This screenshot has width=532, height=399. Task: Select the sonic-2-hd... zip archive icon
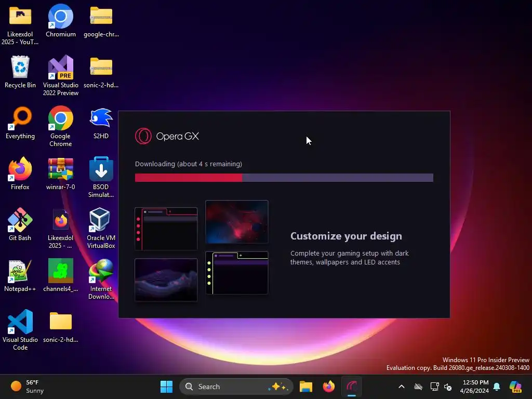click(101, 72)
